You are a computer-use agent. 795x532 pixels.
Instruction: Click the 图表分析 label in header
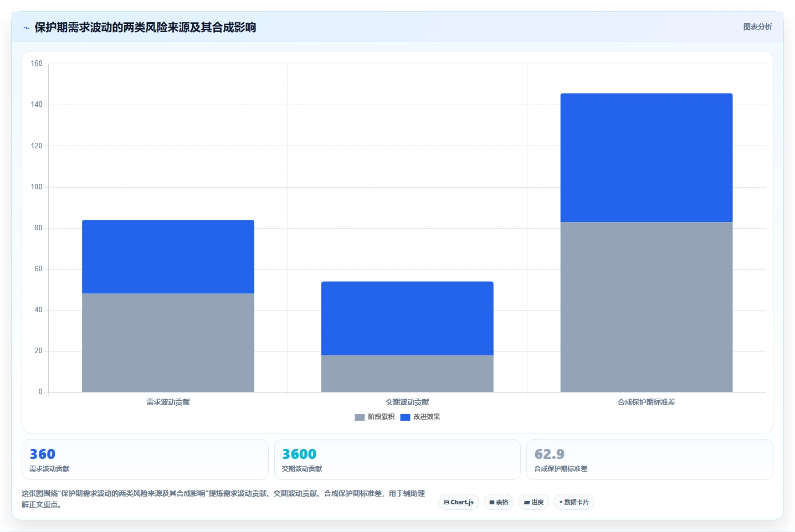(757, 27)
